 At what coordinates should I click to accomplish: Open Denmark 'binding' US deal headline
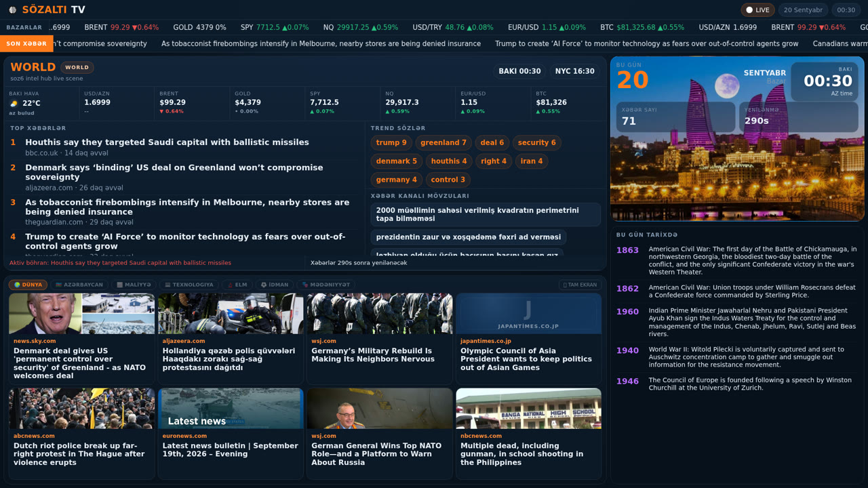tap(174, 172)
